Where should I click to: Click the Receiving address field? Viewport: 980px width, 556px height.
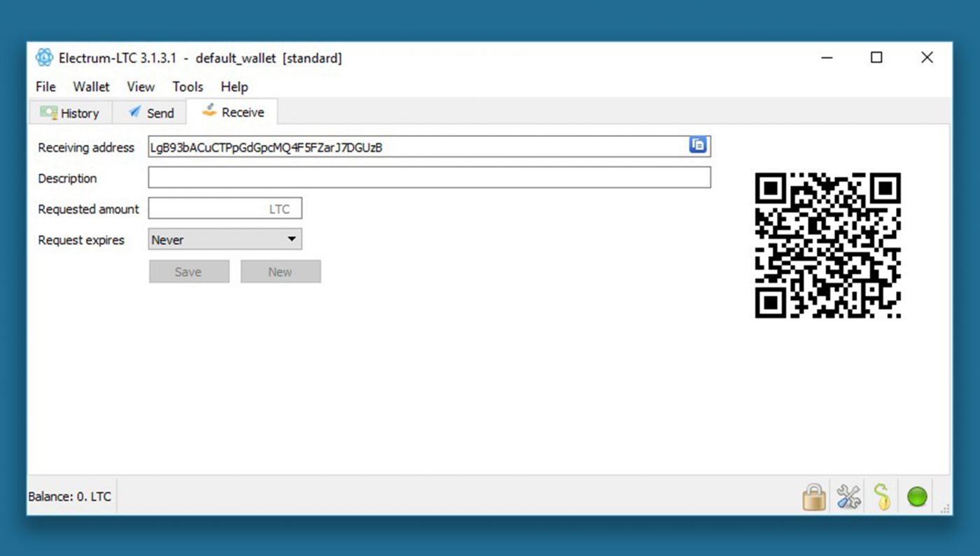click(429, 146)
